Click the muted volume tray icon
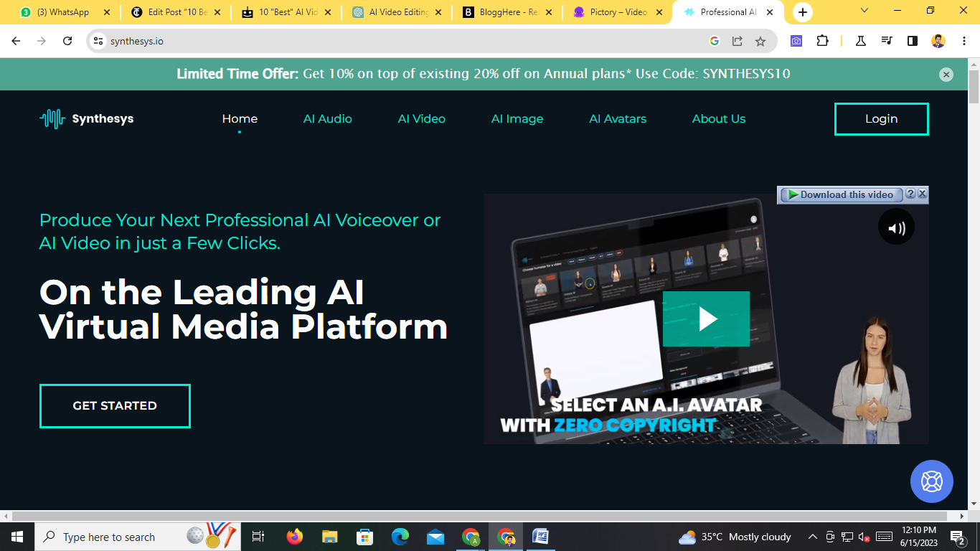 pos(864,537)
